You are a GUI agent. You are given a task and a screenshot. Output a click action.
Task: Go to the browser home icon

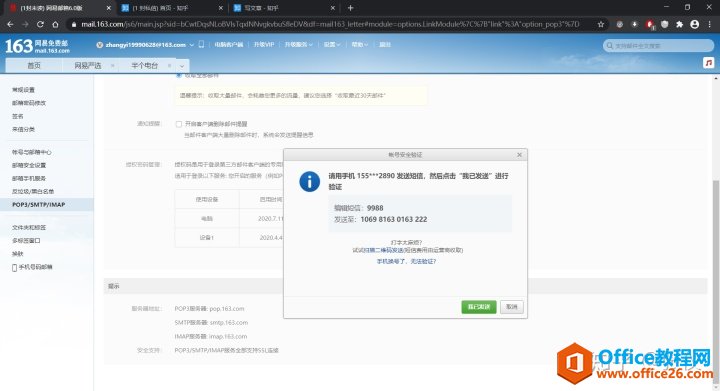click(56, 24)
